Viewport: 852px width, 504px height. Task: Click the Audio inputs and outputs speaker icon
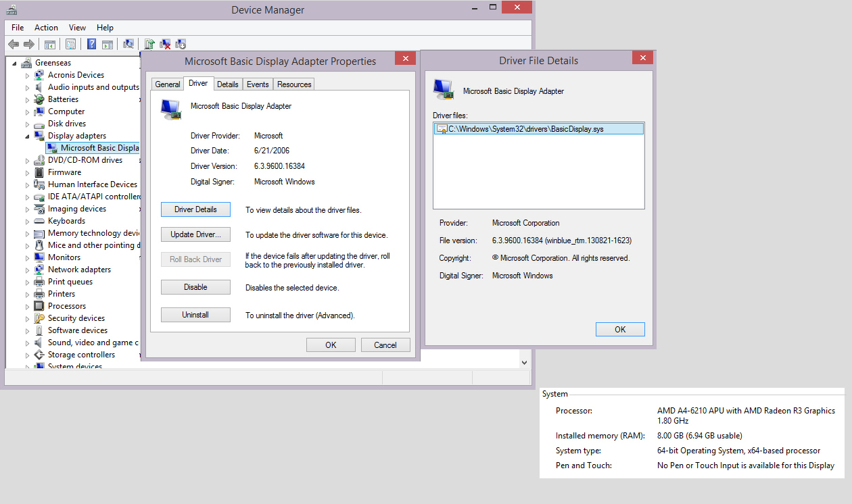click(x=39, y=87)
